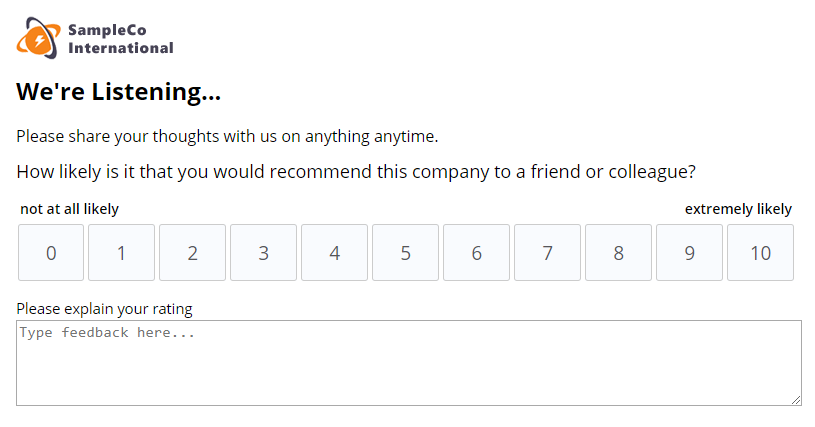The width and height of the screenshot is (815, 427).
Task: Click the "Please explain your rating" label
Action: (104, 308)
